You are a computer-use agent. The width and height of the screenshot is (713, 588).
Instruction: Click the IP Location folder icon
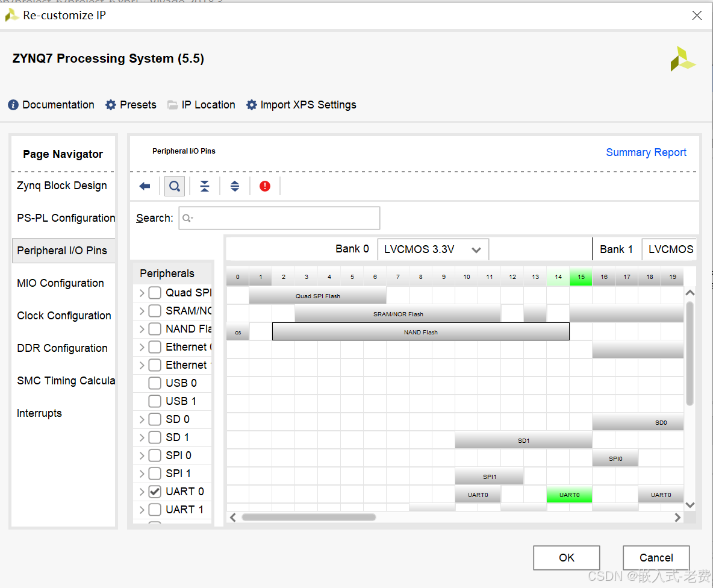pyautogui.click(x=172, y=105)
